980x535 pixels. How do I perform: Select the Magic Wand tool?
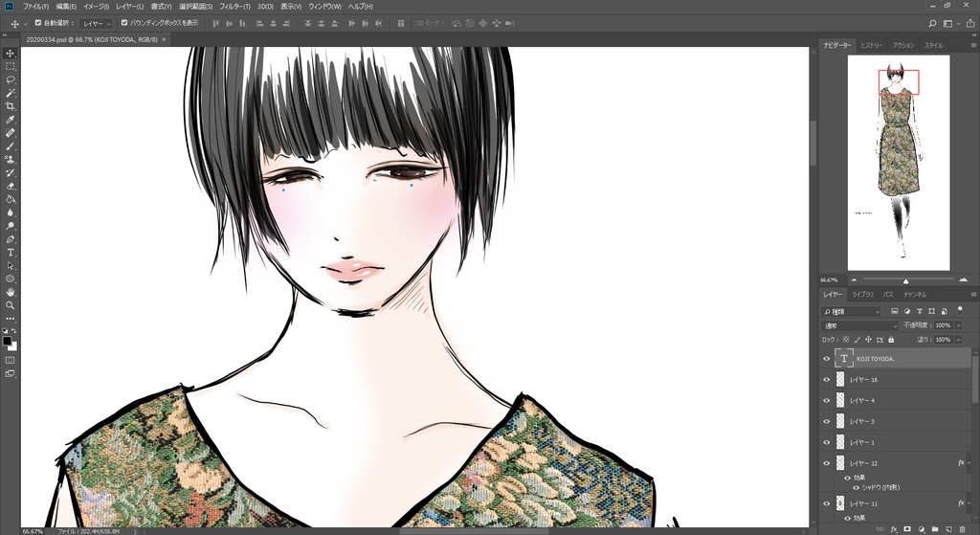(10, 93)
